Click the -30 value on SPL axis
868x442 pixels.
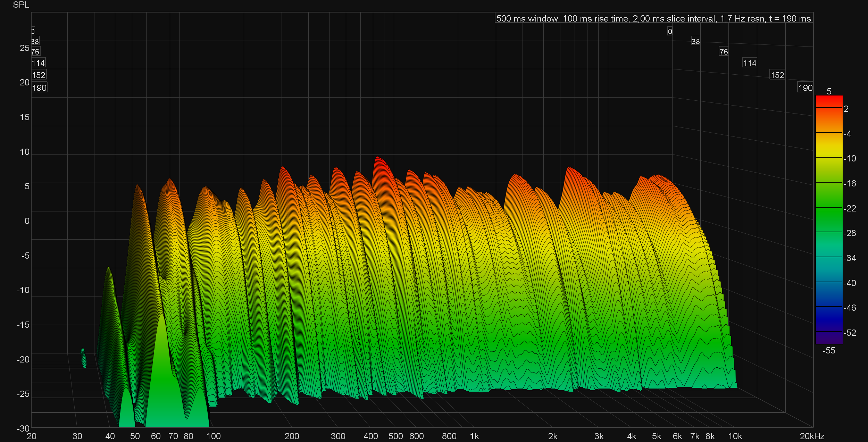(24, 428)
